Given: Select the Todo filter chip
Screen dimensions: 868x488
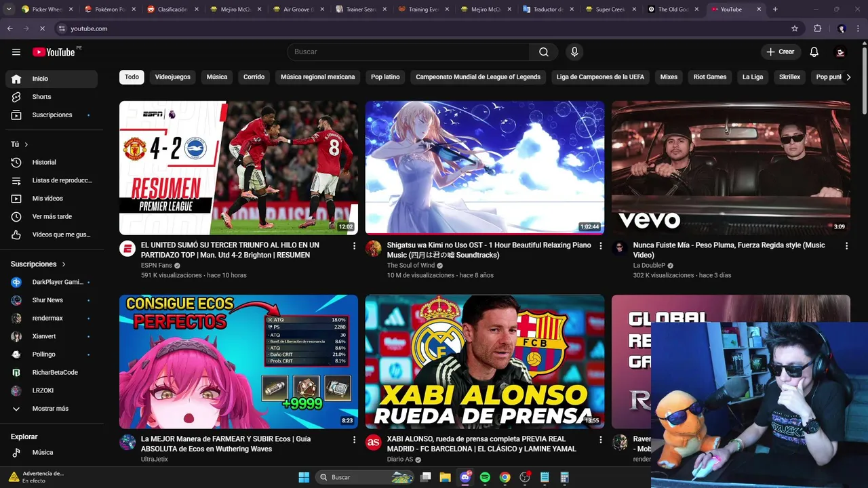Looking at the screenshot, I should coord(132,77).
